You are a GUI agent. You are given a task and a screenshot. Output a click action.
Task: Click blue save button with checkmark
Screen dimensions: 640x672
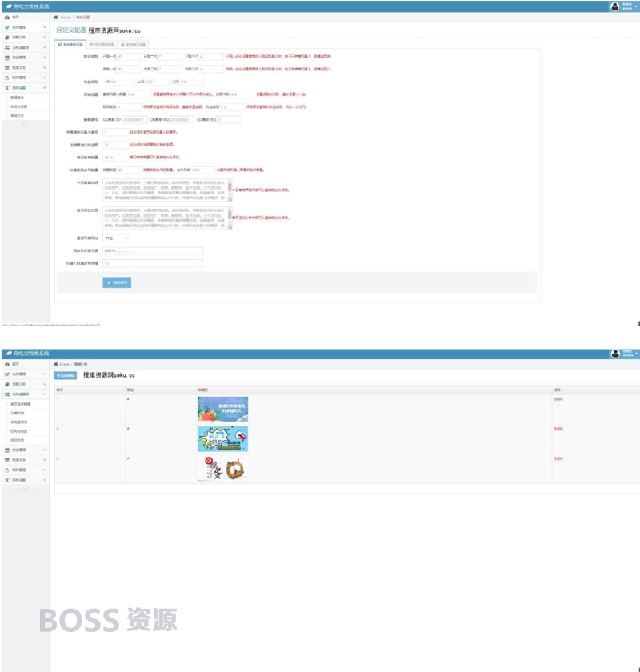coord(117,282)
